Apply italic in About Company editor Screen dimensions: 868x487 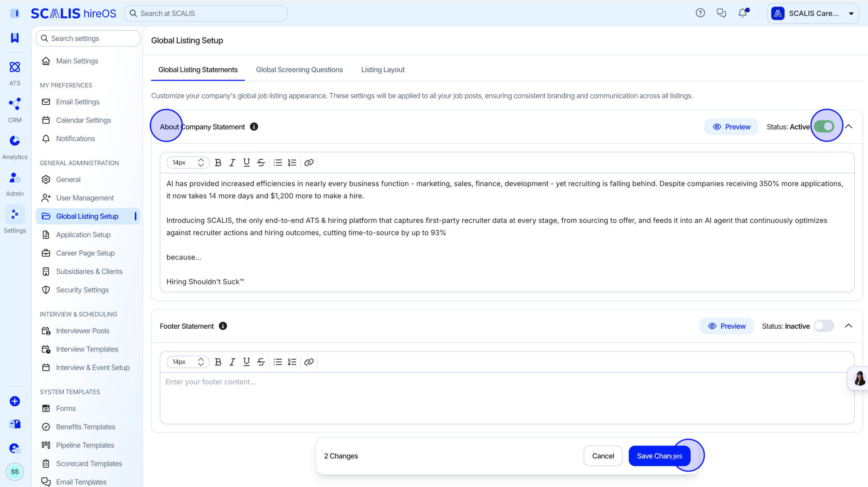(x=232, y=163)
